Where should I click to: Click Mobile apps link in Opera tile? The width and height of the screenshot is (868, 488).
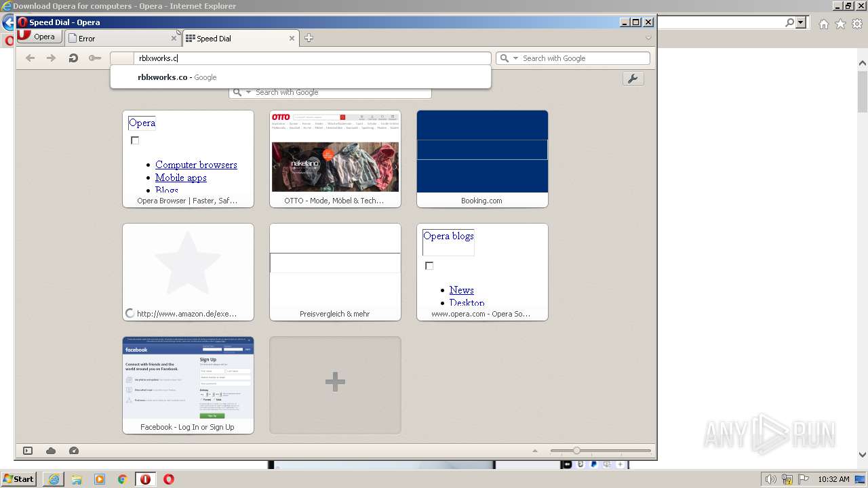coord(181,178)
